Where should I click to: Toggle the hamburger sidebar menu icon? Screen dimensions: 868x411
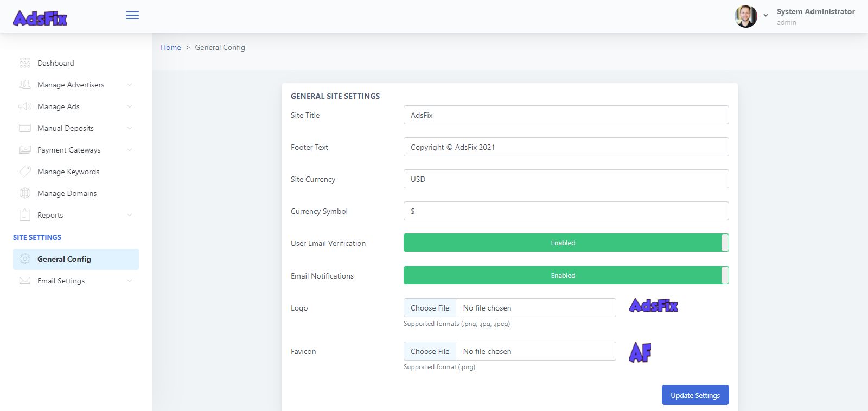pos(132,15)
